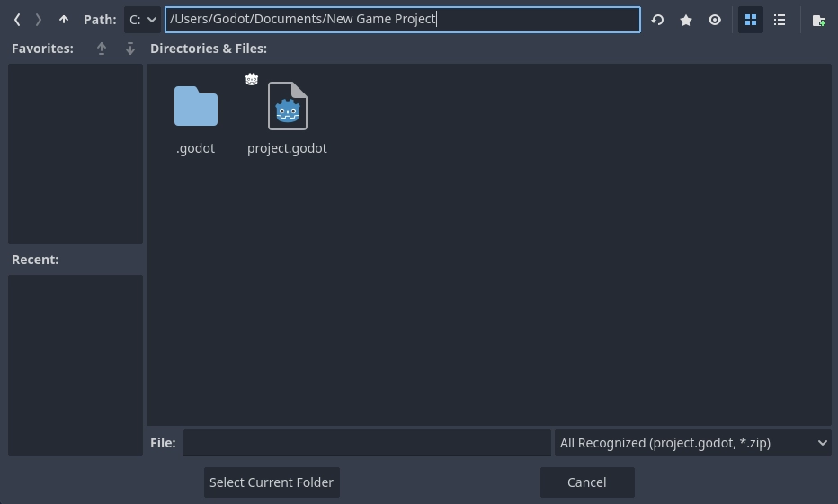Go forward to the next folder

(x=39, y=20)
